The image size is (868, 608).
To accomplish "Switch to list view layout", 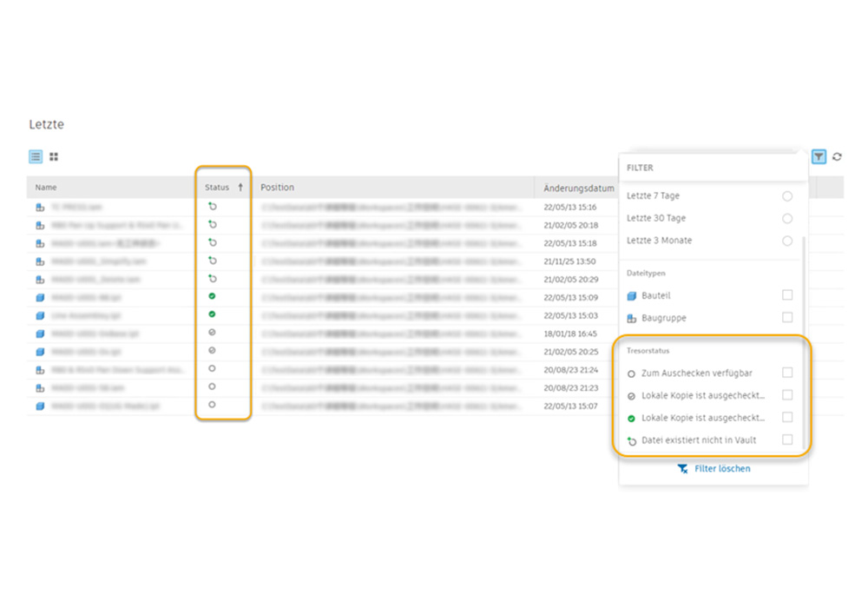I will tap(36, 156).
